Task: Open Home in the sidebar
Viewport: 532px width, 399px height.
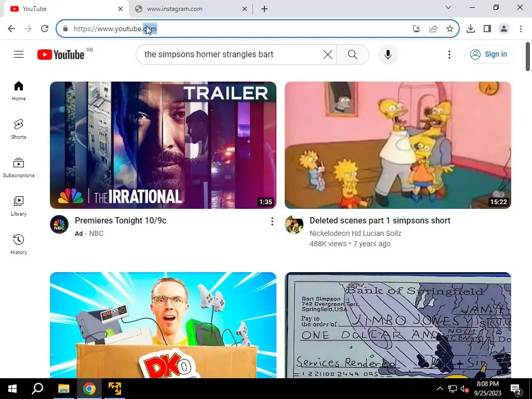Action: 19,91
